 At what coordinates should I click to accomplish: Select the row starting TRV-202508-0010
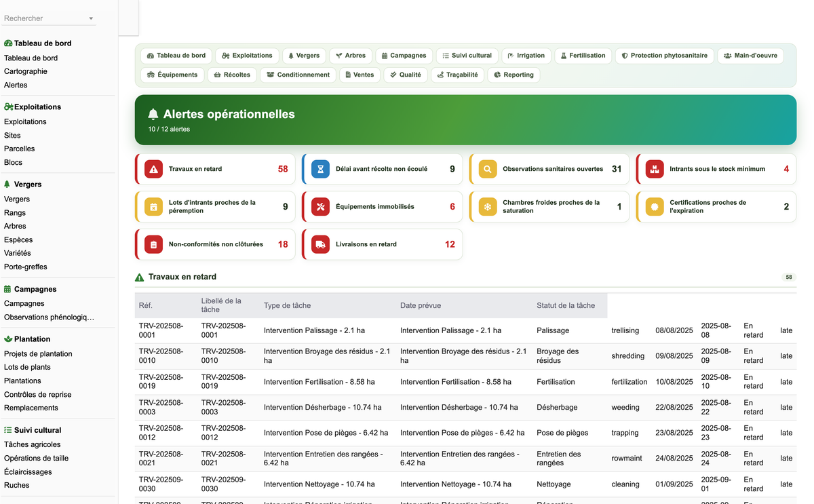click(465, 356)
